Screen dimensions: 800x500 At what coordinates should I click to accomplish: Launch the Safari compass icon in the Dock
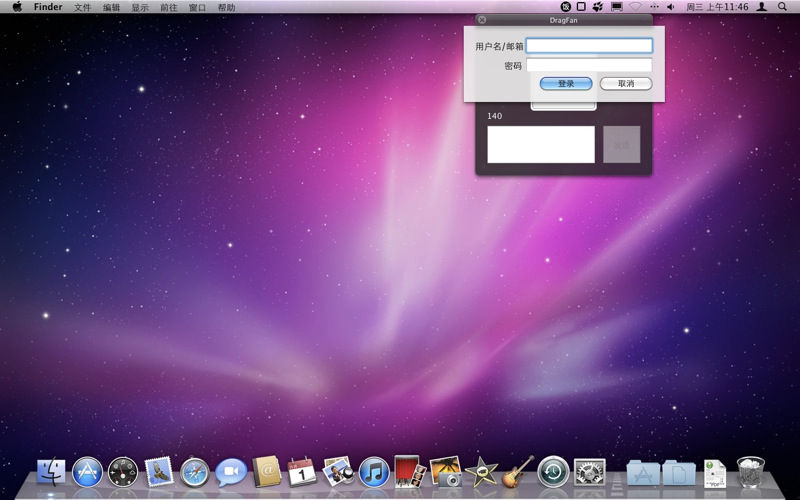pyautogui.click(x=194, y=472)
